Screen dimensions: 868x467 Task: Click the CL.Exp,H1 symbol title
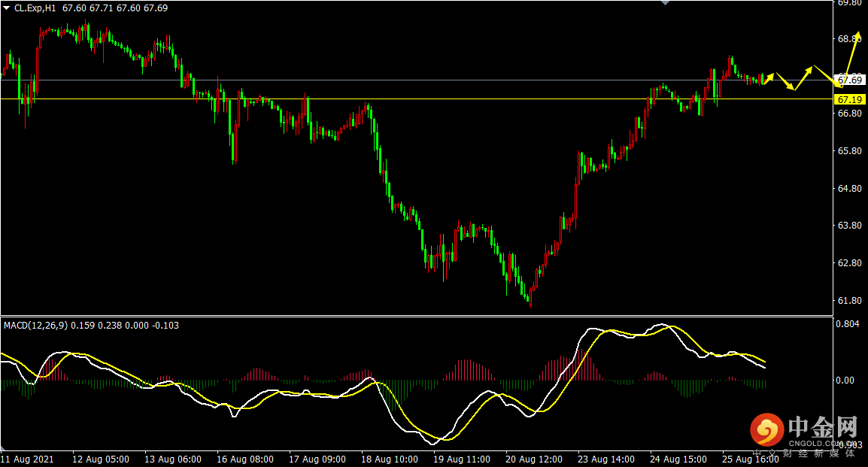(35, 8)
